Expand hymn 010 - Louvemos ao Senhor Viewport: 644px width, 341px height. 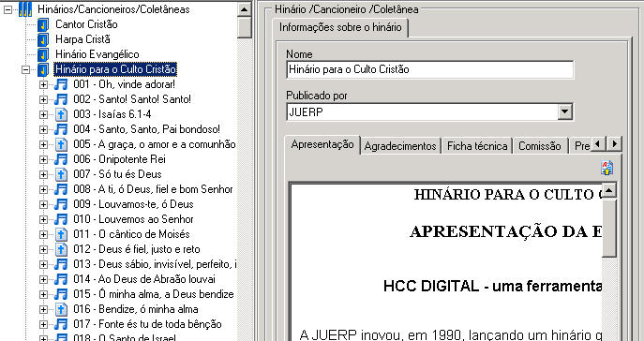coord(43,219)
